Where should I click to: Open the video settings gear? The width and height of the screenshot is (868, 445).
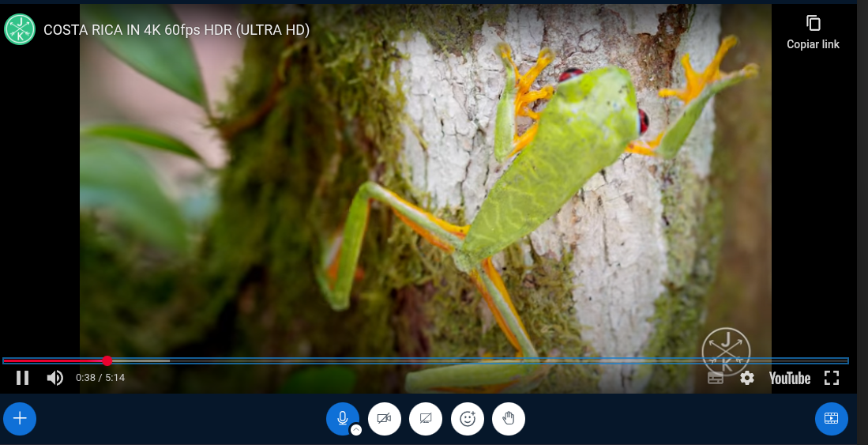pyautogui.click(x=747, y=378)
